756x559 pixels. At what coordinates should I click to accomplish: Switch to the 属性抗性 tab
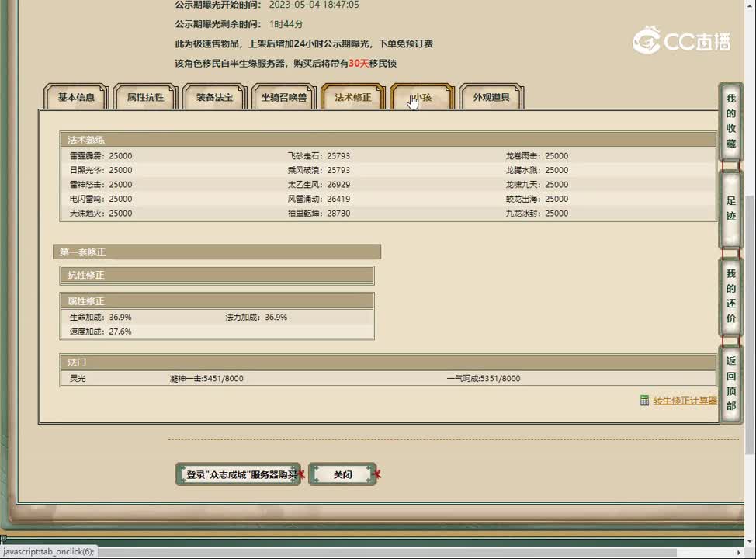(x=146, y=97)
